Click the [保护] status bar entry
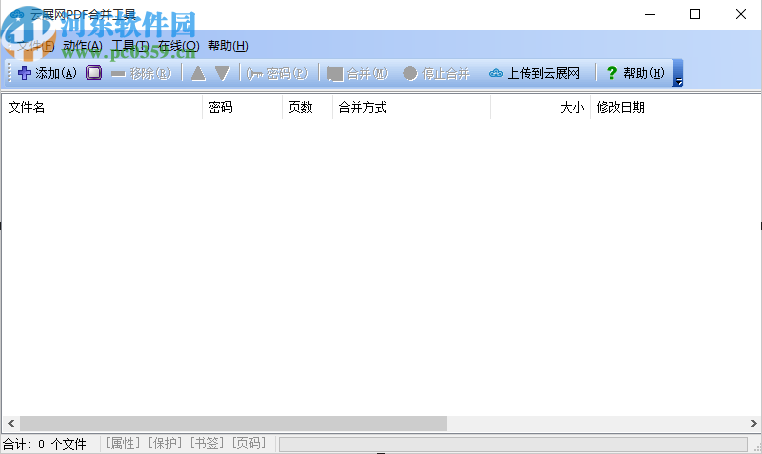 (165, 443)
